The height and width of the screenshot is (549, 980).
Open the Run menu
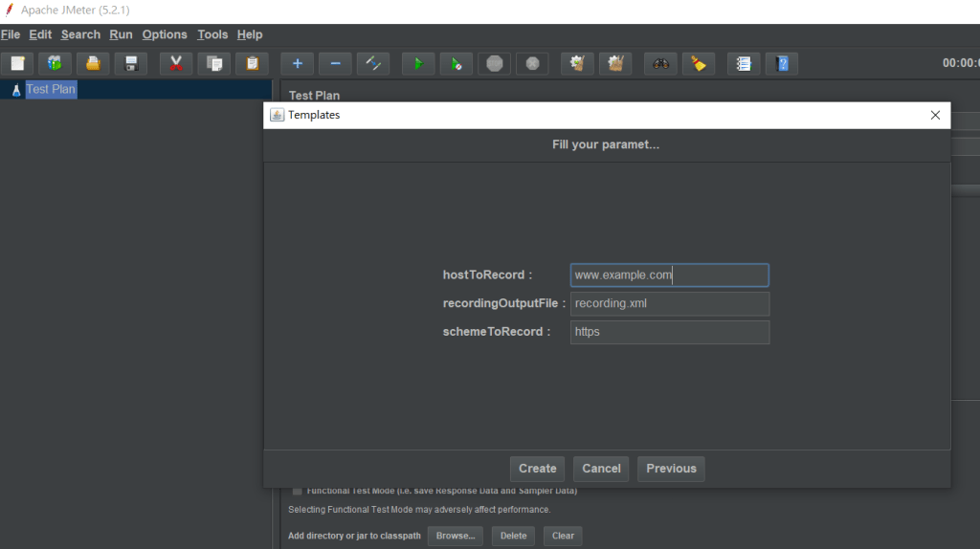[x=121, y=34]
